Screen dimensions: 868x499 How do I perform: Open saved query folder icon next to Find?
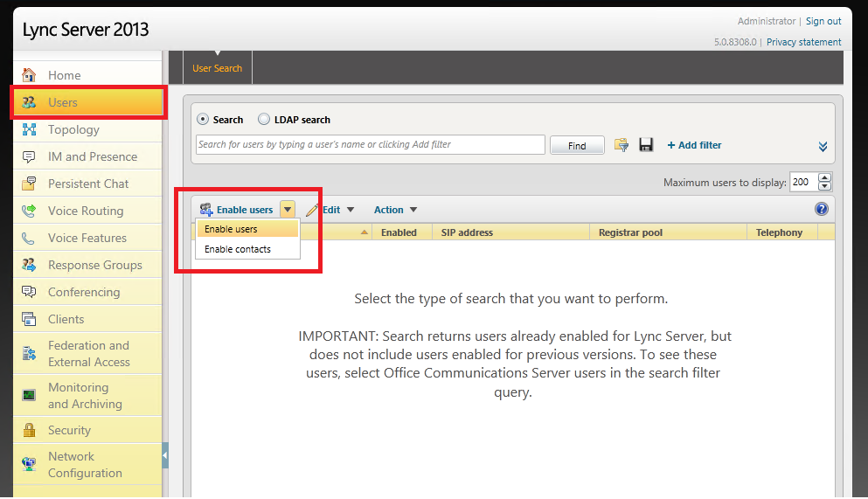pos(621,145)
